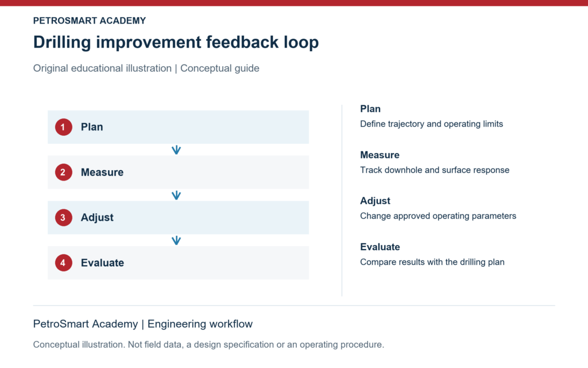The image size is (588, 368).
Task: Select the Plan step label in the flow
Action: pos(92,127)
